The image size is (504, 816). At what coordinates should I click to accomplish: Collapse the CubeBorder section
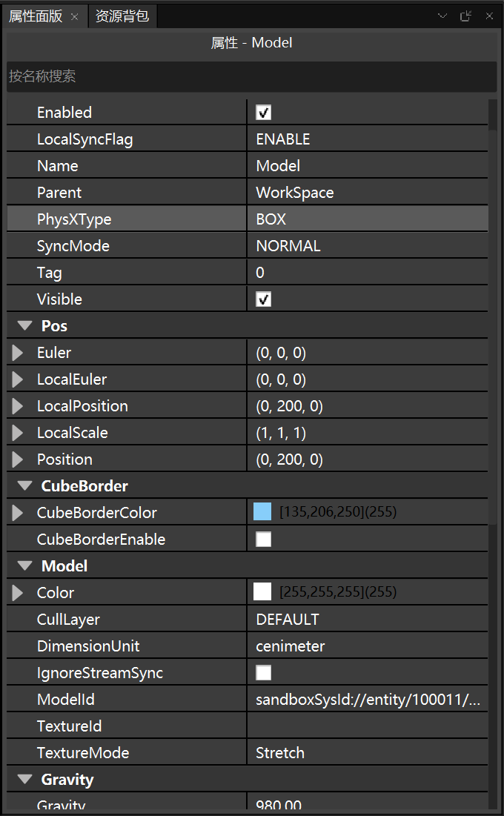(x=25, y=486)
